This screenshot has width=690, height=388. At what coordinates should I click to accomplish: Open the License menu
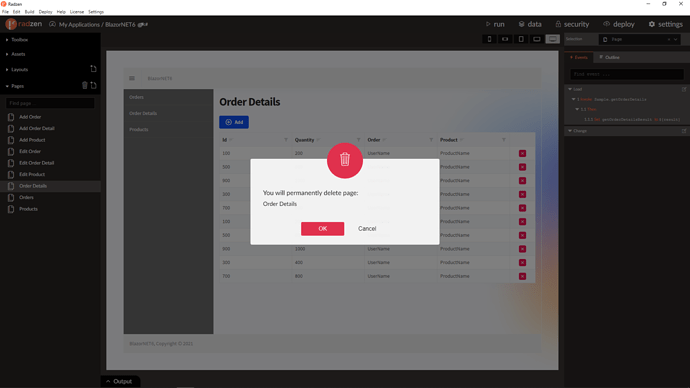click(77, 12)
